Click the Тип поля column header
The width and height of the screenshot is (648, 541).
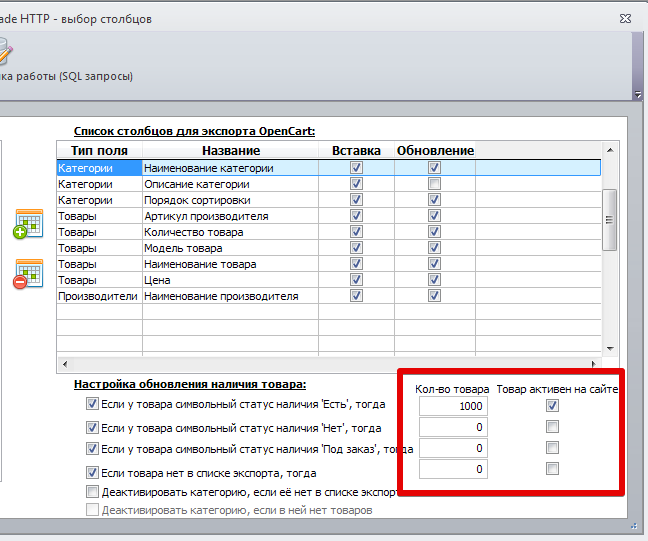point(99,150)
